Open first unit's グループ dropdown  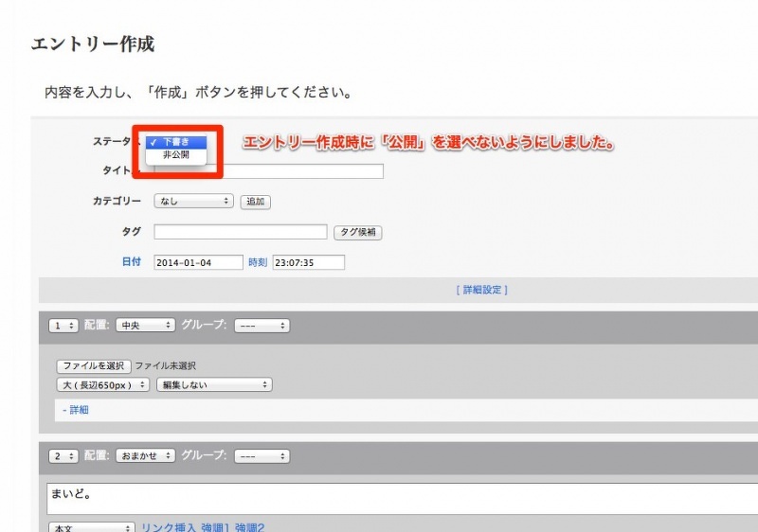click(x=262, y=326)
